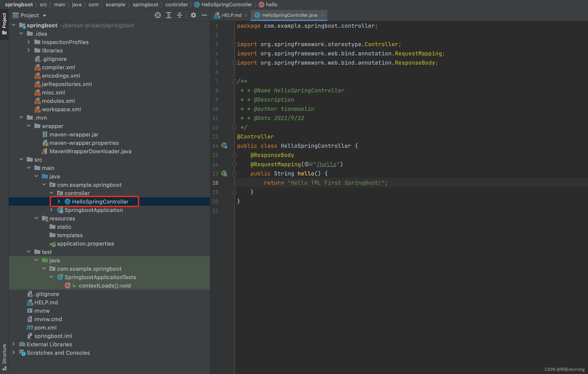588x374 pixels.
Task: Collapse the resources folder
Action: [36, 218]
